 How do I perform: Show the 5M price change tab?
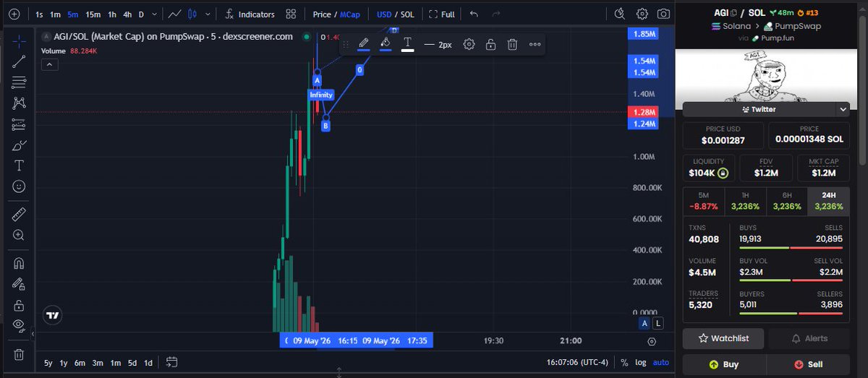pyautogui.click(x=704, y=200)
